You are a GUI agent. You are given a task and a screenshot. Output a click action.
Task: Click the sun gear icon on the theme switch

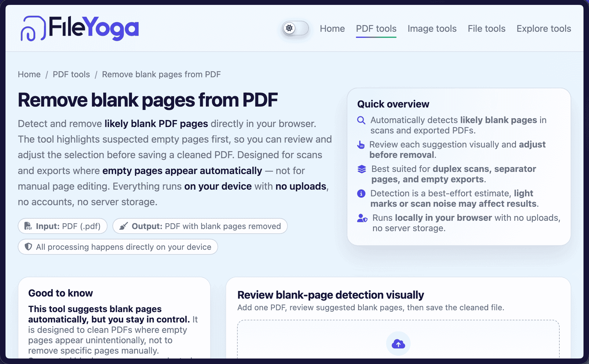[x=289, y=28]
